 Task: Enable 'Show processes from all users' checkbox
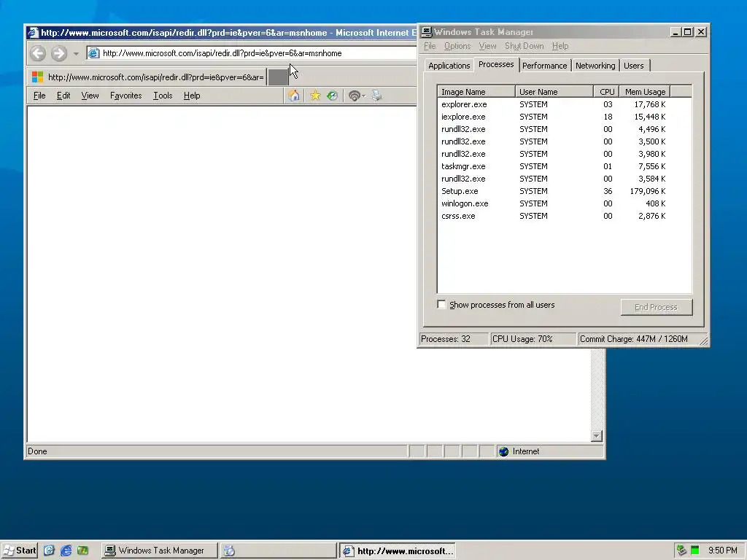coord(441,304)
